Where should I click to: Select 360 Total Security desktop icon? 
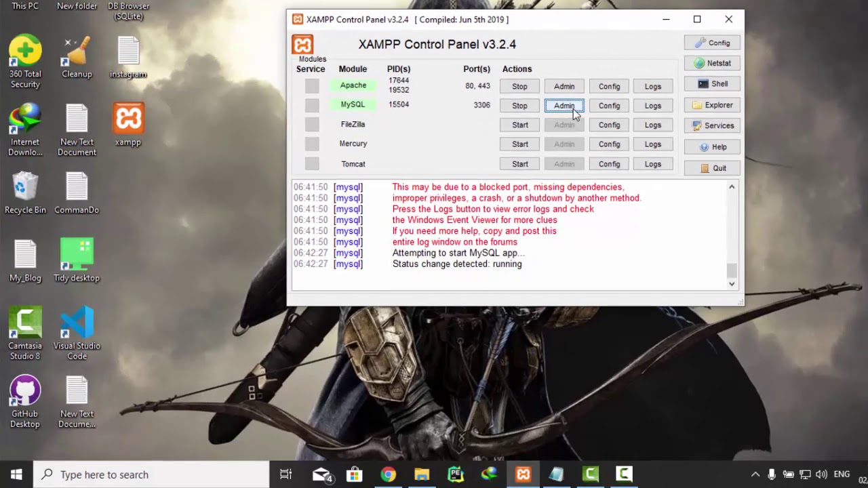25,62
